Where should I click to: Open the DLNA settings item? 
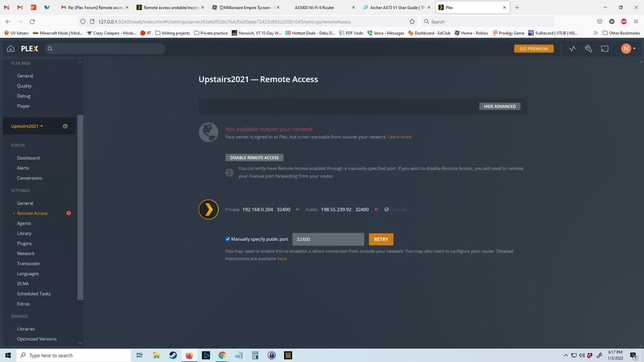[x=23, y=283]
